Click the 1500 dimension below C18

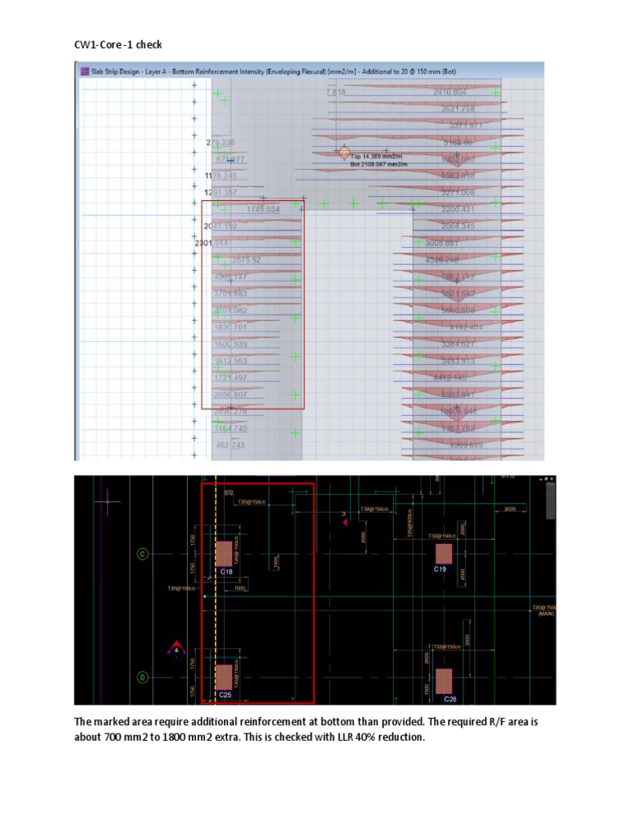tap(240, 587)
